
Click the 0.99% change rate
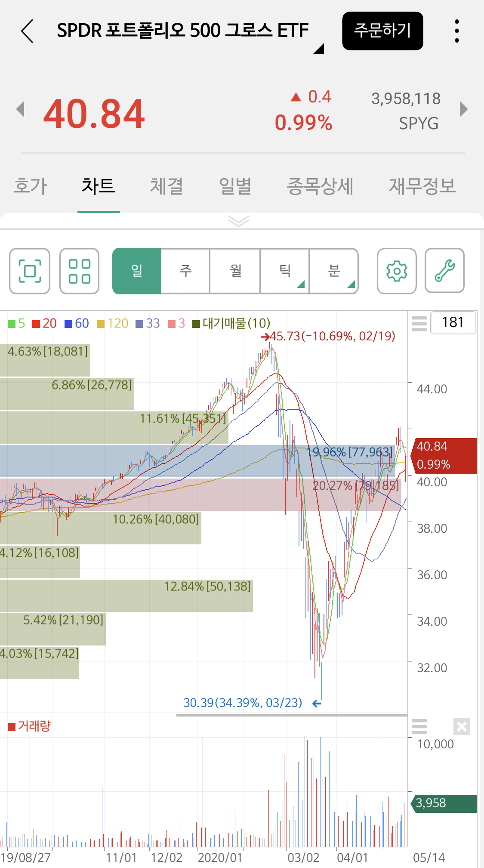[304, 123]
